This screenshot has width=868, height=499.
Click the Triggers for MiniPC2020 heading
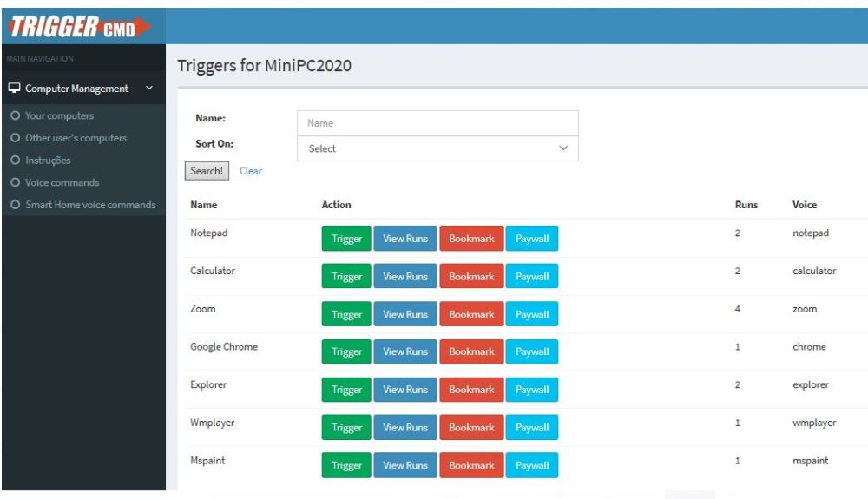pyautogui.click(x=264, y=65)
